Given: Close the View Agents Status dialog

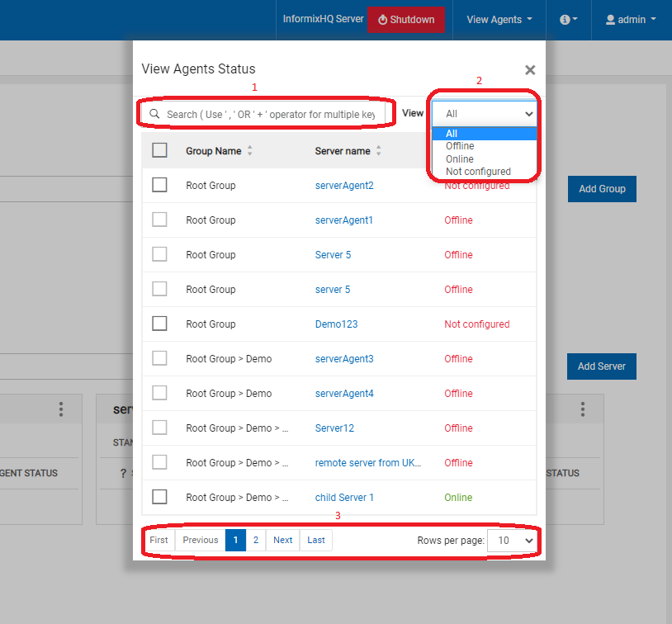Looking at the screenshot, I should [x=530, y=71].
